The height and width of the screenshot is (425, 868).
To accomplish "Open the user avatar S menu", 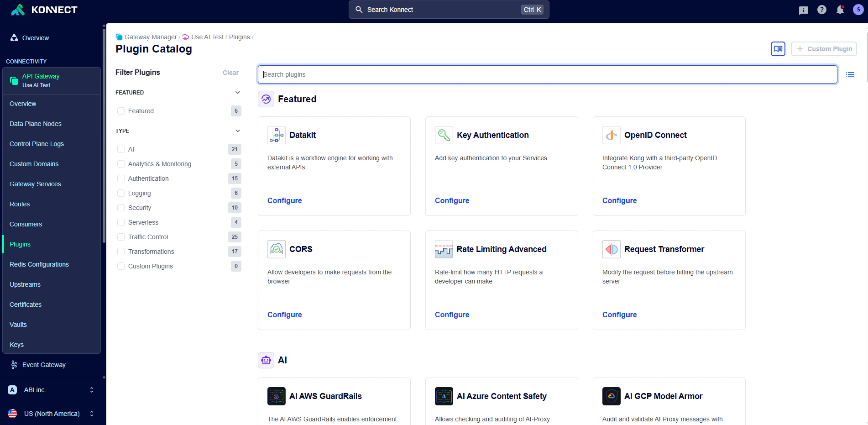I will pos(858,10).
